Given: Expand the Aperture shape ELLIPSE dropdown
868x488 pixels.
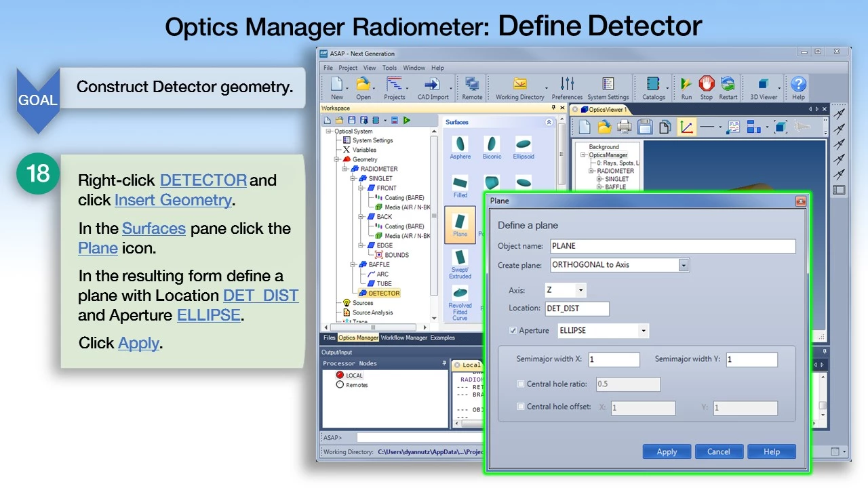Looking at the screenshot, I should (x=643, y=331).
